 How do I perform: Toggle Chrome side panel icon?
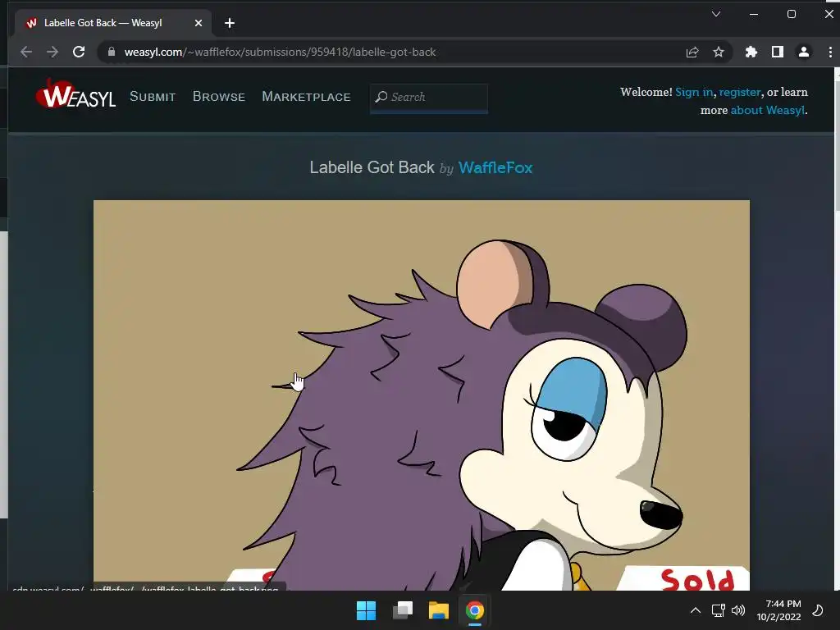coord(778,52)
